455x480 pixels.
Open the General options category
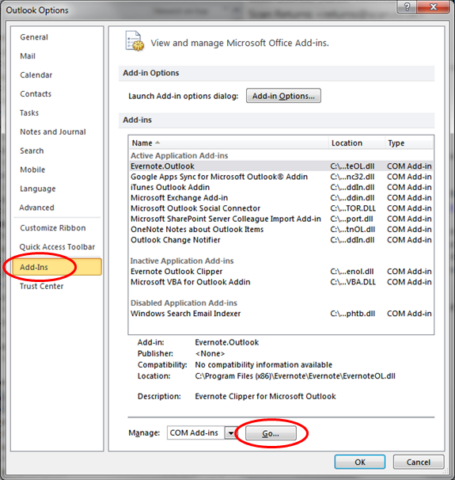(x=34, y=37)
